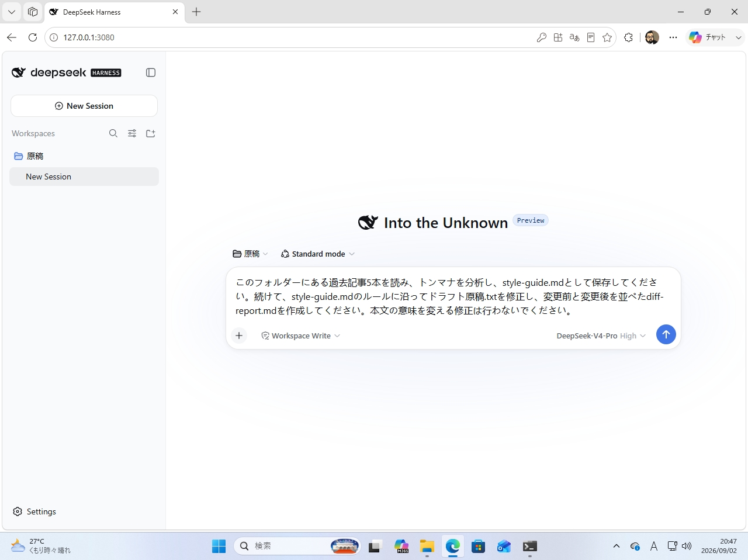Select New Session entry in sidebar
The height and width of the screenshot is (560, 748).
click(84, 177)
